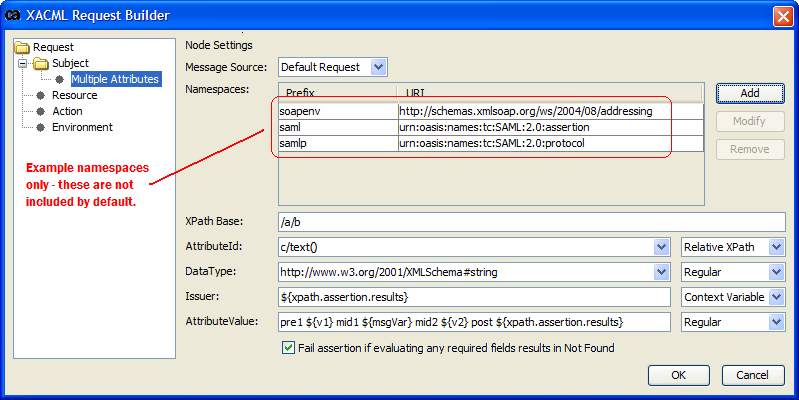
Task: Open the Relative XPath type dropdown
Action: [x=776, y=247]
